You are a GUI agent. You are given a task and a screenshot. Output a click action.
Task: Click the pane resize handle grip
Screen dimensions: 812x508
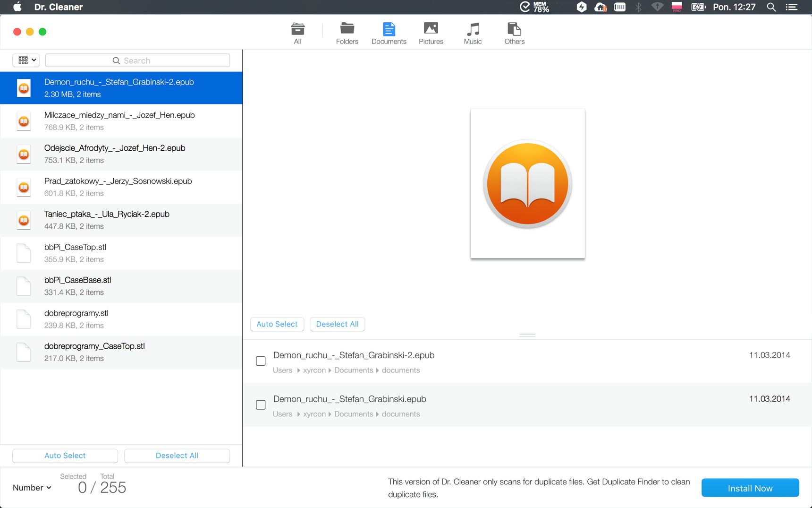[527, 335]
